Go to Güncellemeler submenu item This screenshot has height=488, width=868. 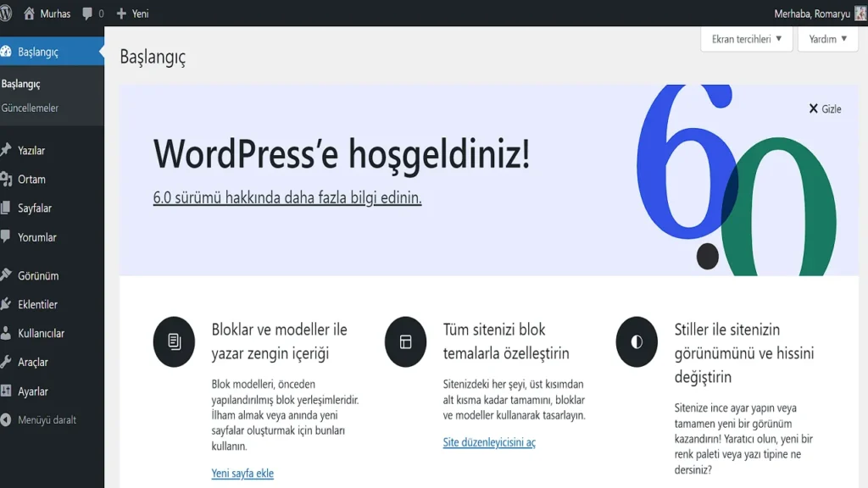30,108
